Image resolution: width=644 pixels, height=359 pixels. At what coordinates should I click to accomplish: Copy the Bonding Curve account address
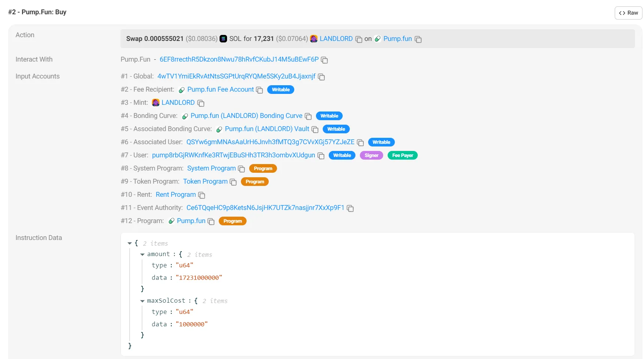tap(308, 116)
